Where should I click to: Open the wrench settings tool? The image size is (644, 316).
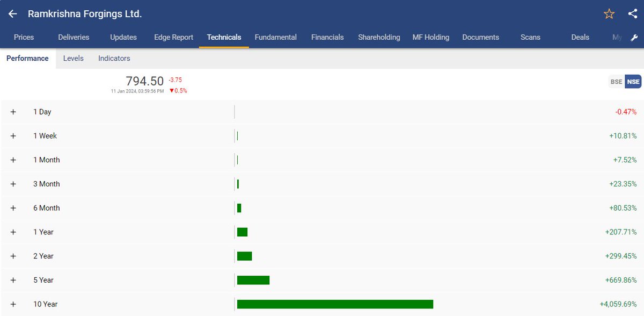pyautogui.click(x=634, y=38)
